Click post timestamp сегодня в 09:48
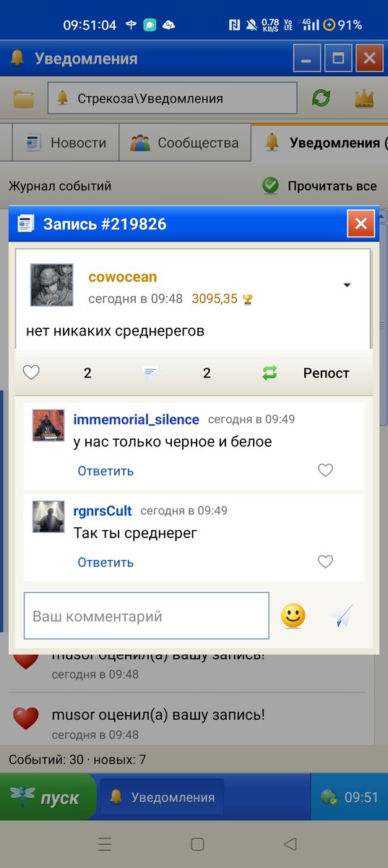Viewport: 388px width, 868px height. tap(135, 299)
